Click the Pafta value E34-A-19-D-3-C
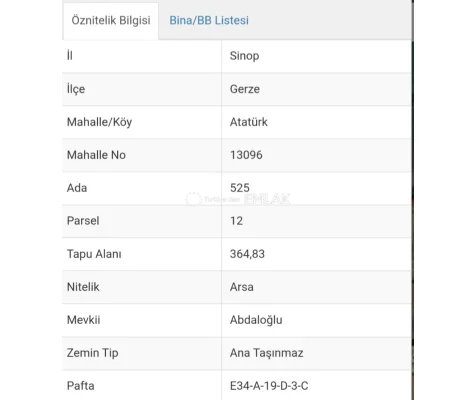The image size is (476, 400). [x=269, y=386]
